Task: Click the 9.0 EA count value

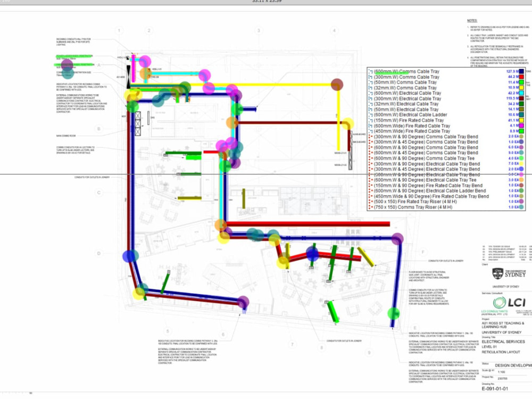Action: coord(514,153)
